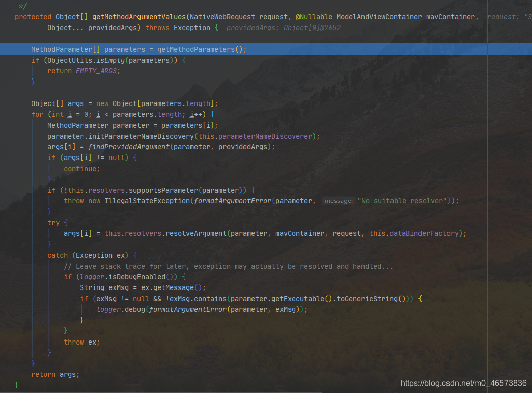Click the new keyword in Object[] args declaration

[x=102, y=103]
